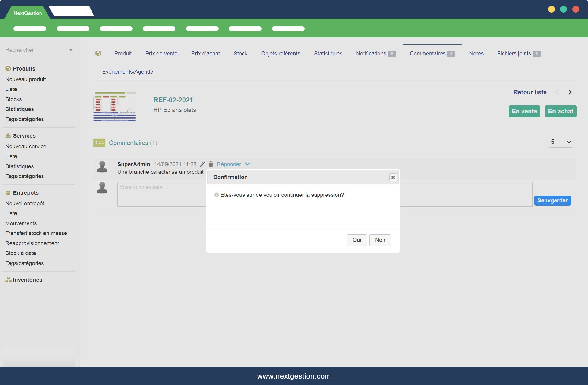Open the comments per page dropdown

pyautogui.click(x=560, y=142)
